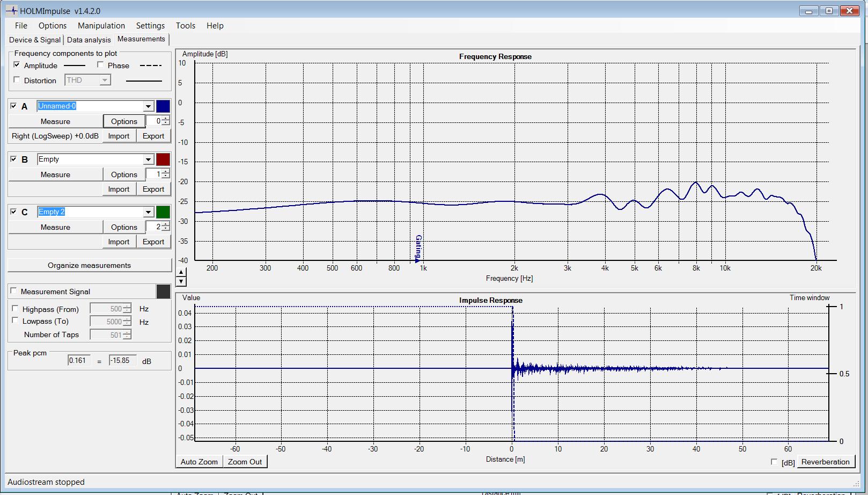Uncheck measurement slot B checkbox
The image size is (868, 495).
tap(13, 159)
